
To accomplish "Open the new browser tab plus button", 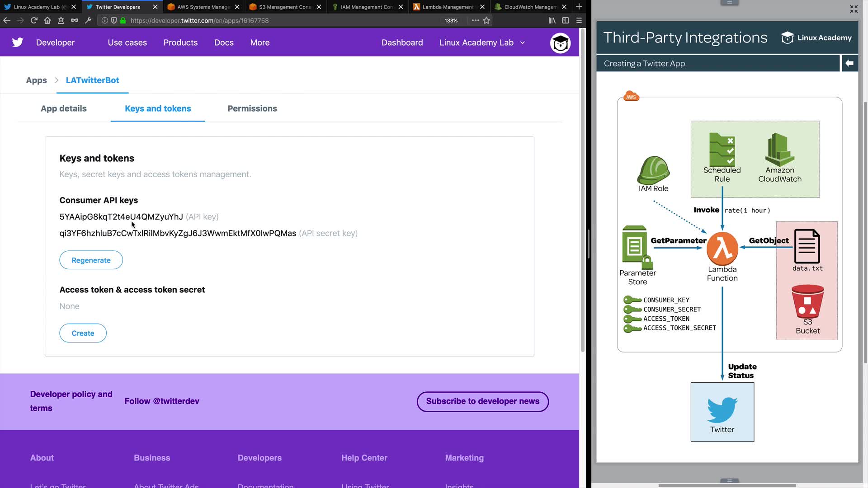I will [x=579, y=7].
